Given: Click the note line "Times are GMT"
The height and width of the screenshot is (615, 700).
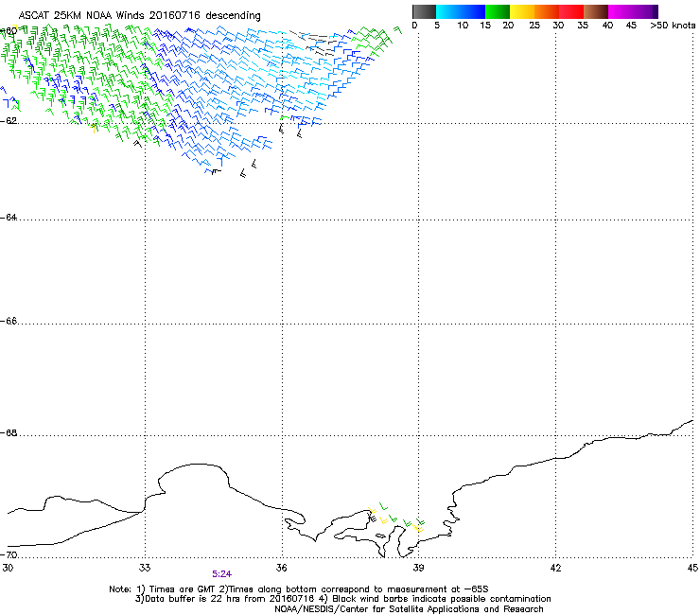Looking at the screenshot, I should point(182,589).
